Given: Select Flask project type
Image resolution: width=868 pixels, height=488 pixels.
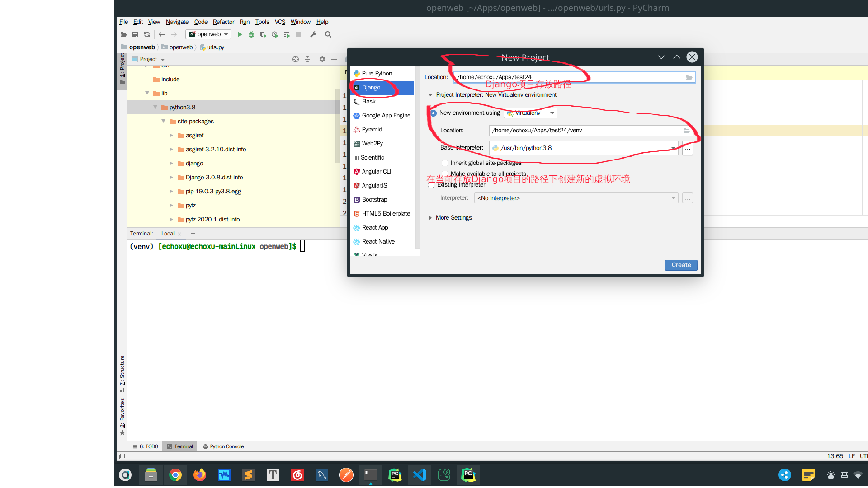Looking at the screenshot, I should (x=368, y=101).
